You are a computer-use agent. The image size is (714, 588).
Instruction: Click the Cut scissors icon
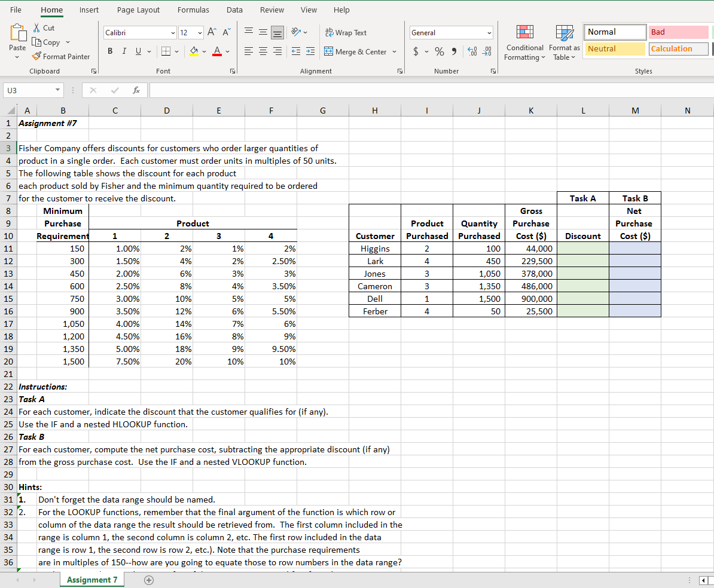point(36,28)
